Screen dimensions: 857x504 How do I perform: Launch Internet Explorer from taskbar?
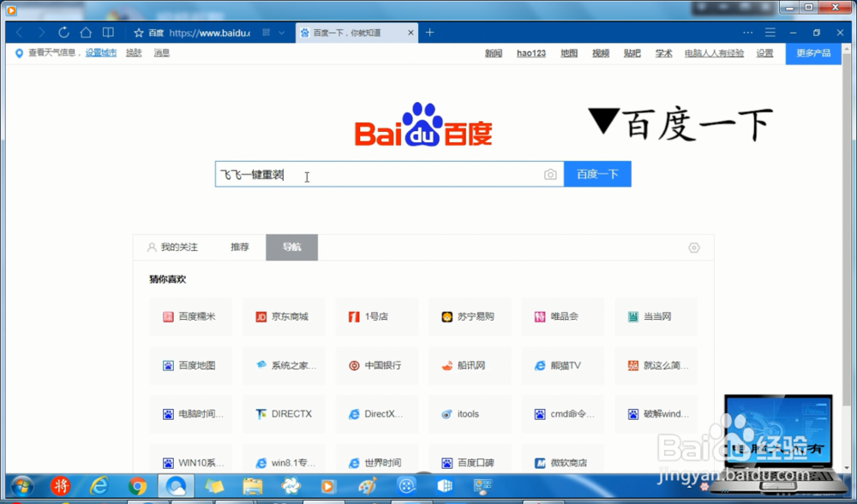tap(99, 485)
